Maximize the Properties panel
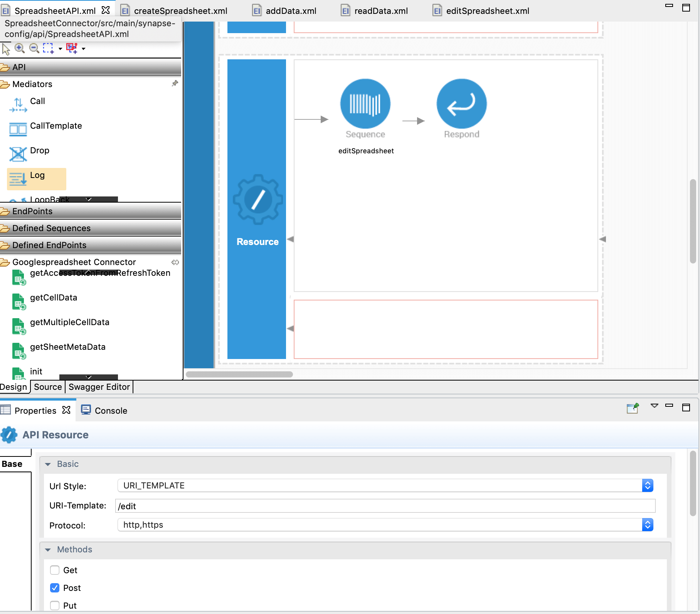The image size is (700, 614). point(686,407)
